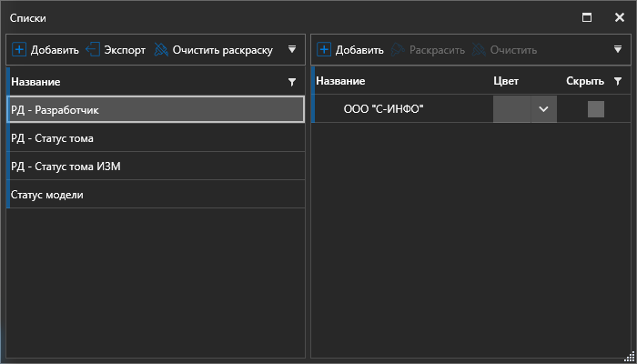Select the РД - Разработчик list

[x=155, y=109]
